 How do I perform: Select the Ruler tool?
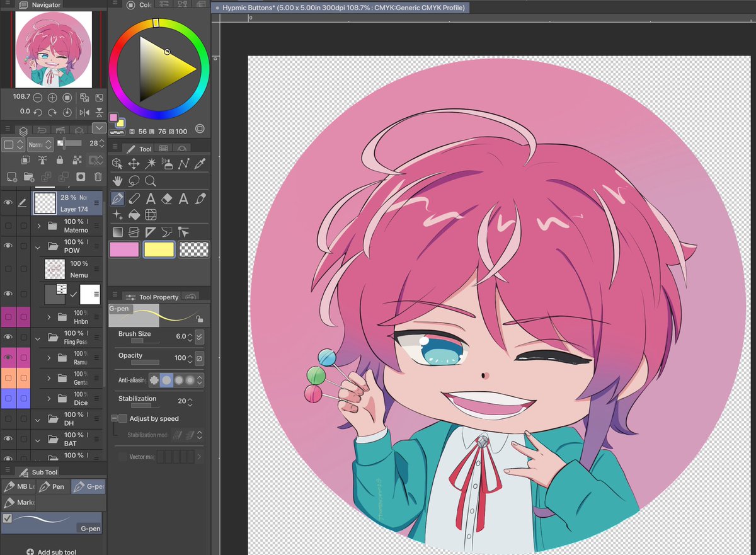tap(151, 232)
